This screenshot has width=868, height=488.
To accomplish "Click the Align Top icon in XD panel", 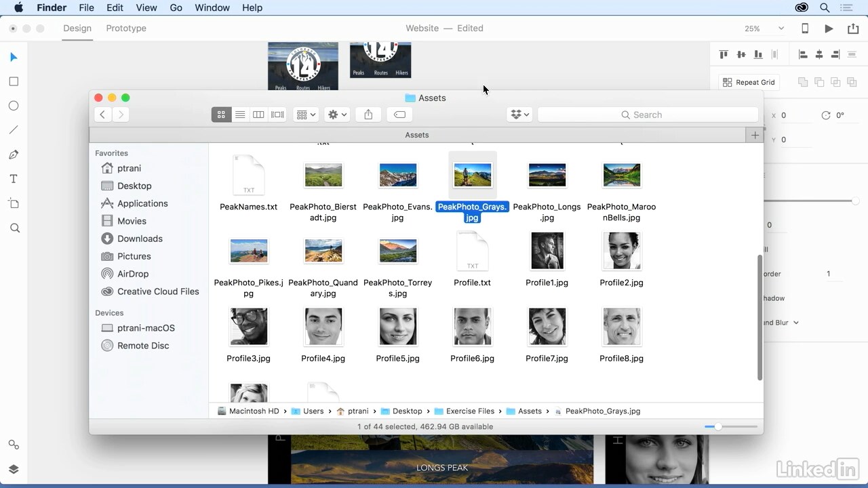I will pos(724,54).
